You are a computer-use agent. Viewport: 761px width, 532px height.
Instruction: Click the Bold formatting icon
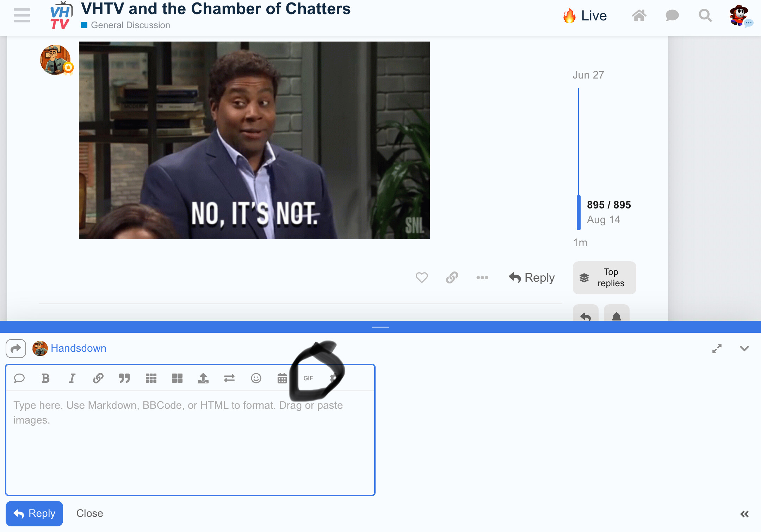pos(45,378)
